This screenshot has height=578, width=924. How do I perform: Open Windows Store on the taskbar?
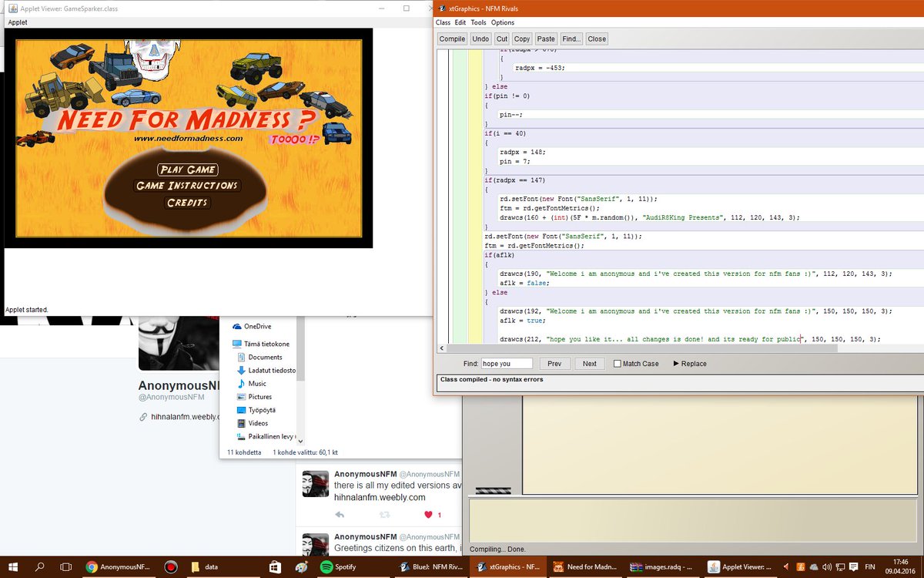(274, 567)
